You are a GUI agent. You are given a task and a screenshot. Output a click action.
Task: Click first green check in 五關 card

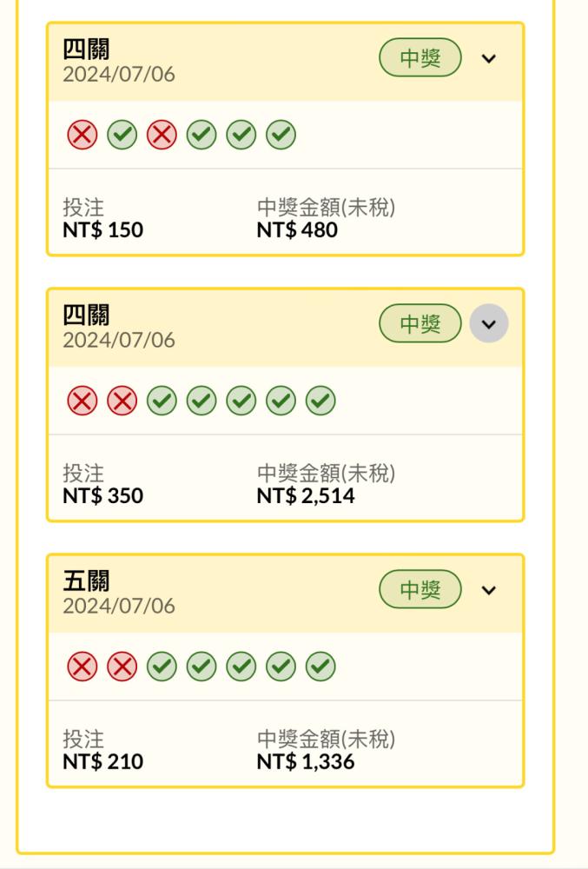click(162, 667)
